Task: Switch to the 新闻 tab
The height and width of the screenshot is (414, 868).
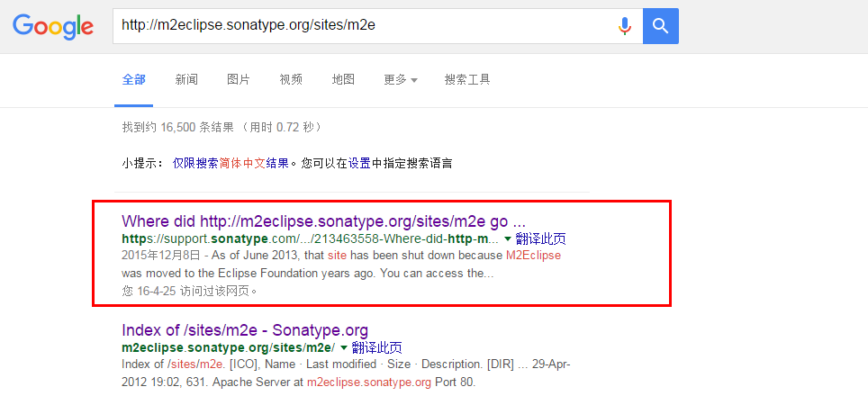Action: pyautogui.click(x=186, y=80)
